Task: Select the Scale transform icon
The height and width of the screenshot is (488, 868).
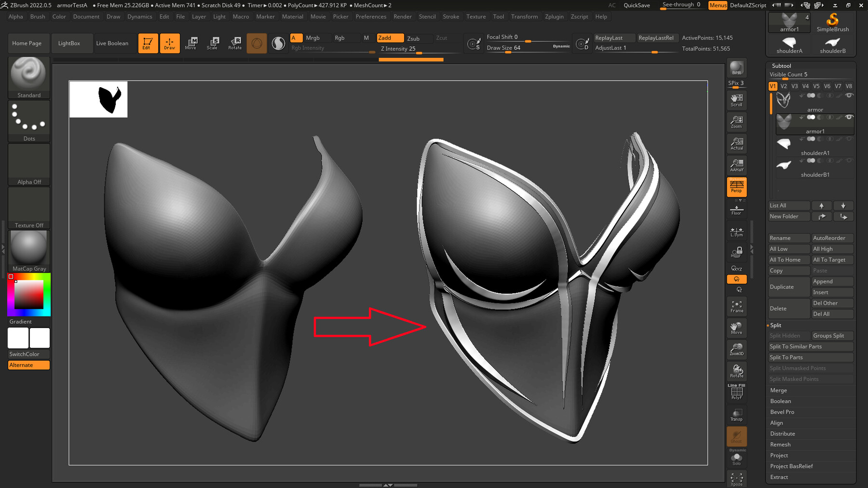Action: (213, 43)
